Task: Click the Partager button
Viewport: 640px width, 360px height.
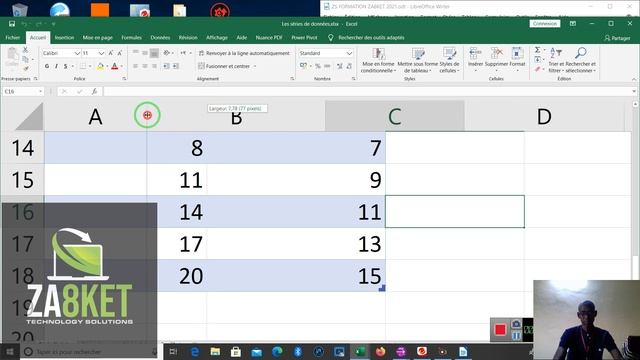Action: (x=617, y=38)
